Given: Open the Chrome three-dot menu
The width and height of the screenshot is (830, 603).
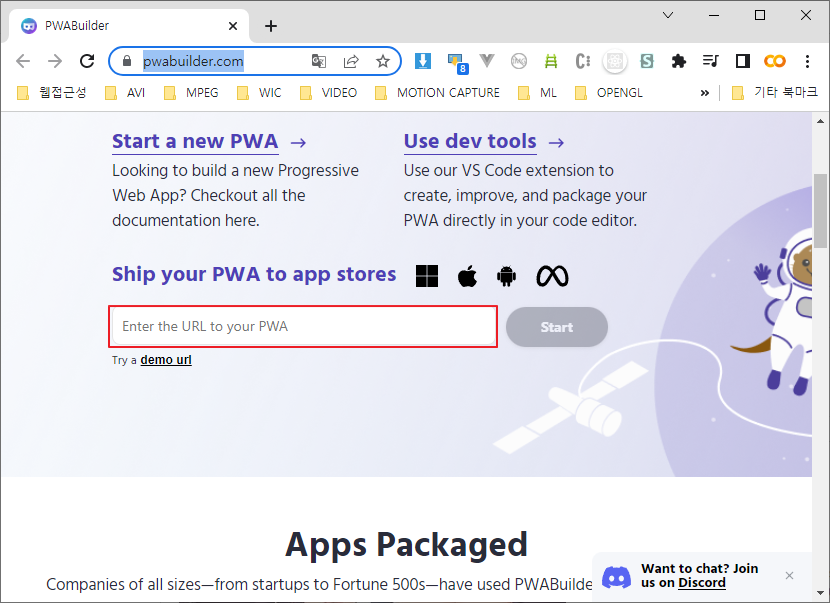Looking at the screenshot, I should (x=807, y=61).
